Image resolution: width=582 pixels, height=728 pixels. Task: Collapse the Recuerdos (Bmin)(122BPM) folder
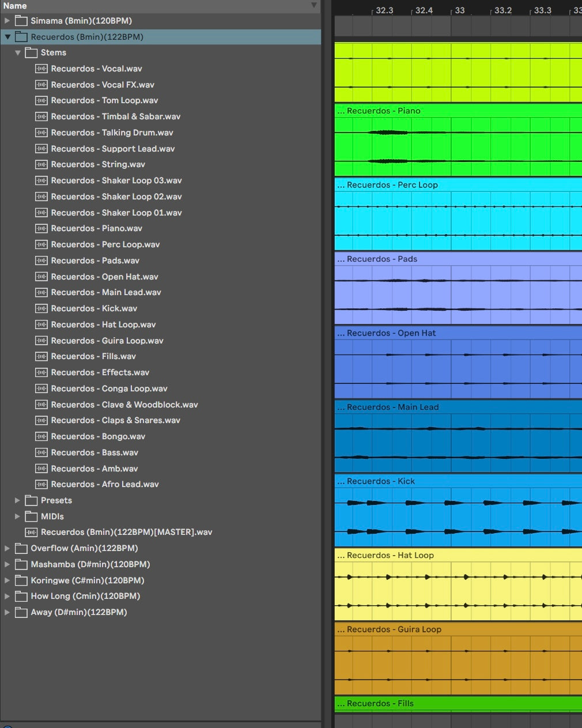[x=7, y=37]
